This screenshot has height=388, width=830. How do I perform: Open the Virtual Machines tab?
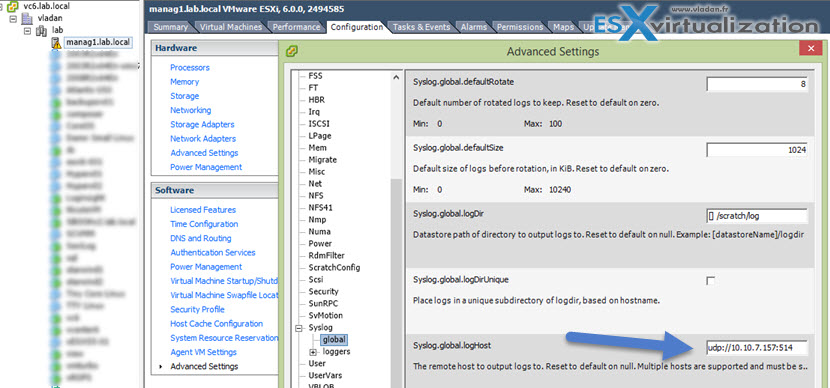[x=230, y=27]
